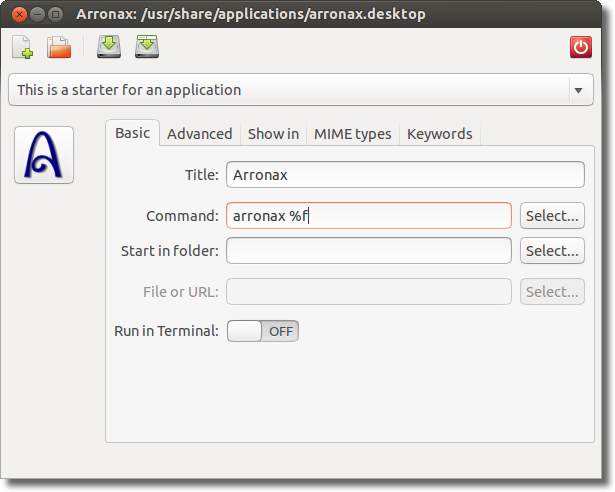Save the current starter
Image resolution: width=615 pixels, height=492 pixels.
109,47
